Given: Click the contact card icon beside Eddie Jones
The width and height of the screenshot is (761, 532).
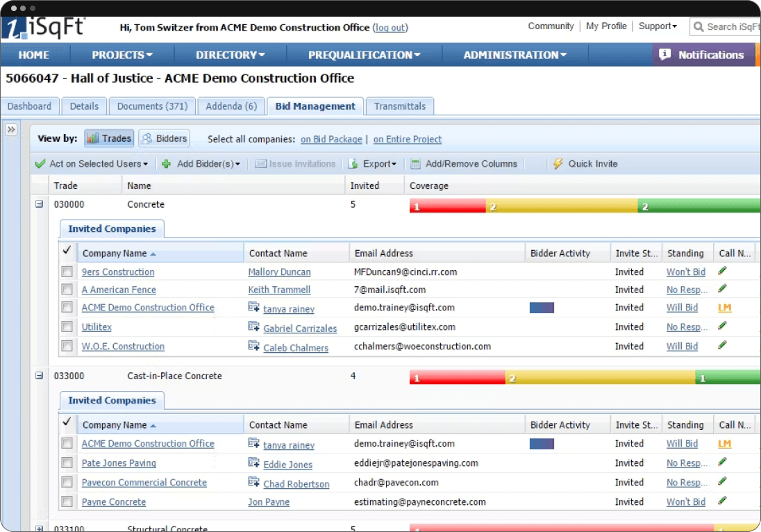Looking at the screenshot, I should coord(253,463).
